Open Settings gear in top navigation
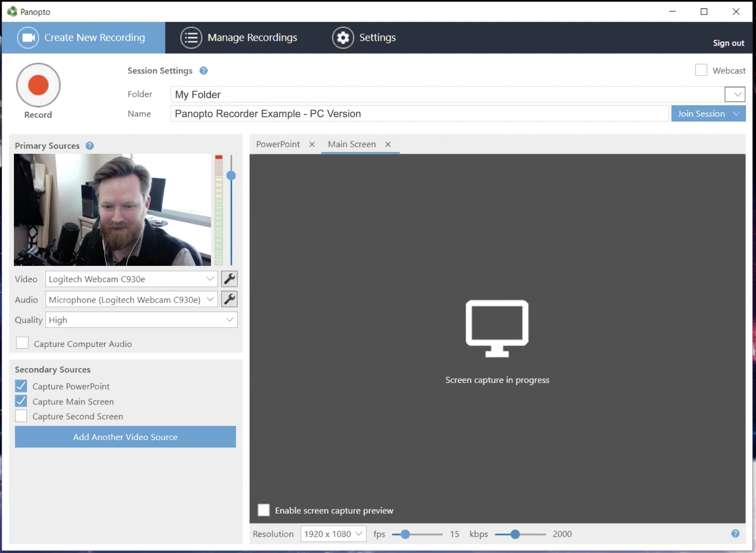Viewport: 756px width, 553px height. click(343, 37)
